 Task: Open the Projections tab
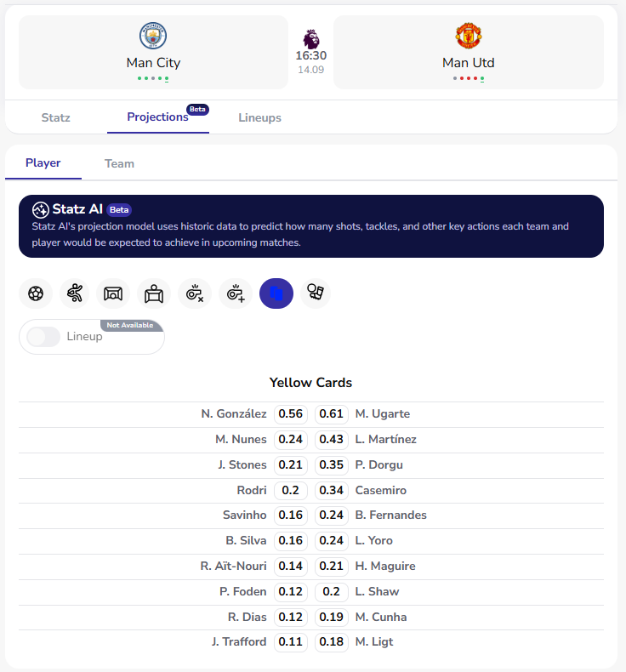tap(157, 117)
